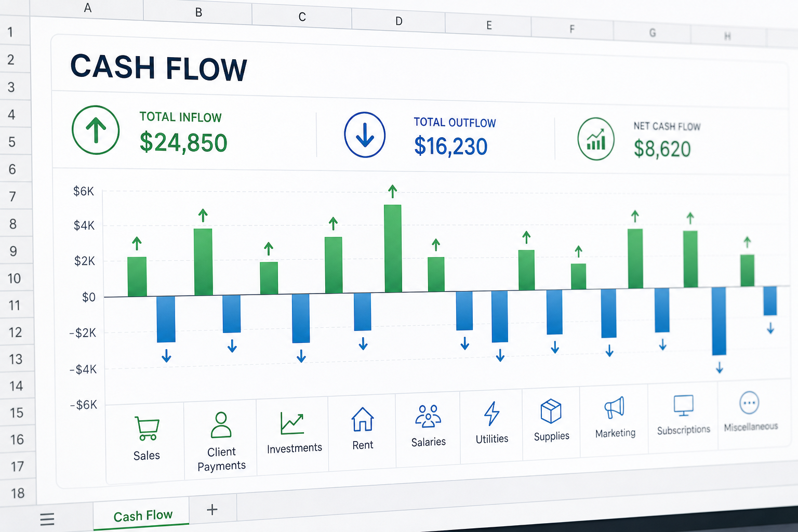This screenshot has width=798, height=532.
Task: Add a new sheet with plus button
Action: tap(212, 510)
